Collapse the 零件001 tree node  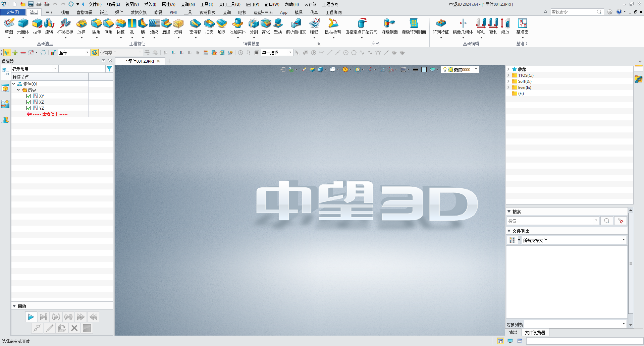14,84
